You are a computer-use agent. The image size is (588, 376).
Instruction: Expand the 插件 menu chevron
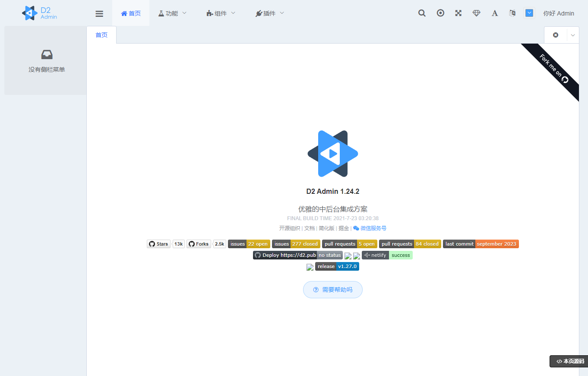pos(282,13)
